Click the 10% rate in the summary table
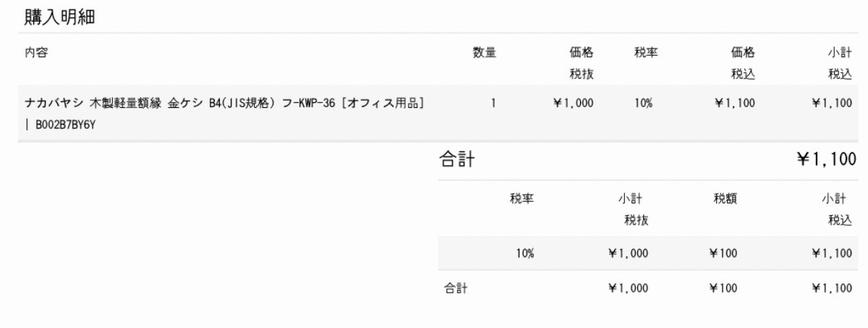 point(524,253)
